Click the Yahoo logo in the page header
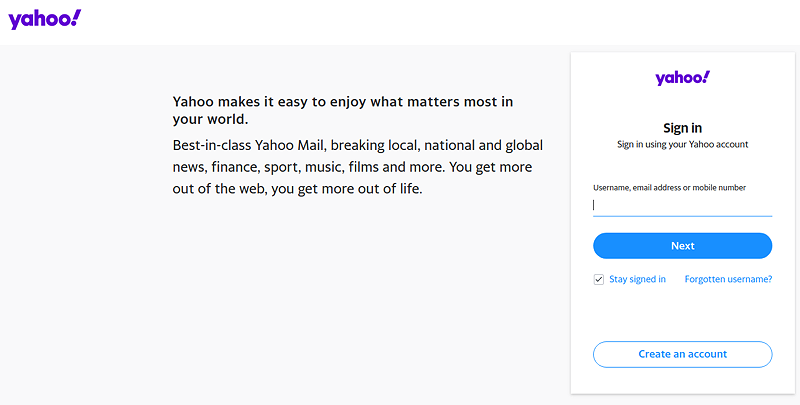Viewport: 800px width, 405px height. click(x=44, y=19)
